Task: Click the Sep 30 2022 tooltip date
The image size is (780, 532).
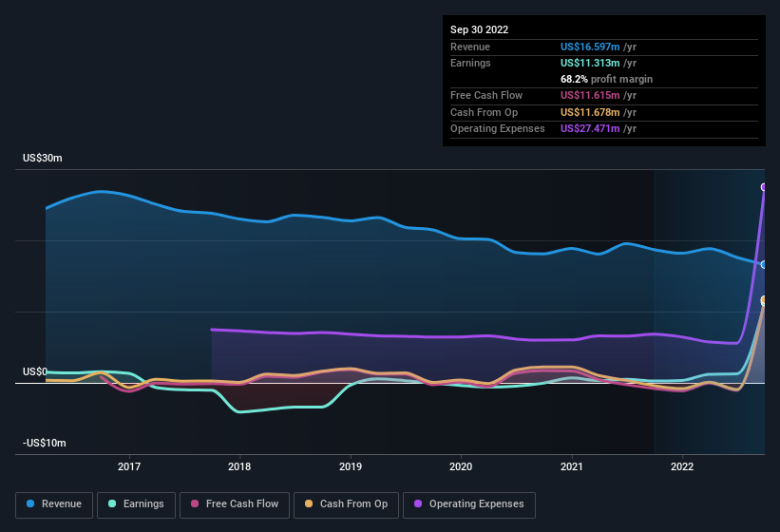Action: pos(479,29)
